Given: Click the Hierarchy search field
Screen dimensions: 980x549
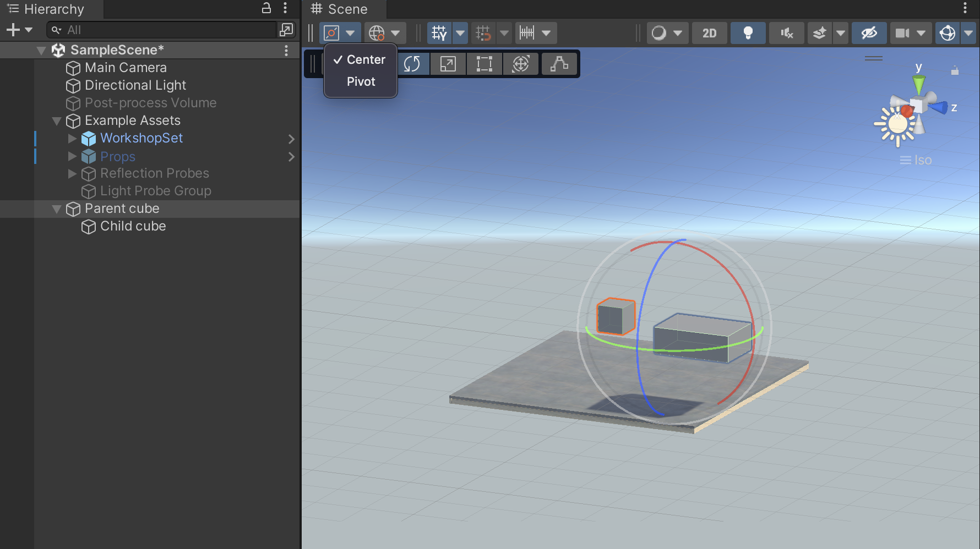Looking at the screenshot, I should click(x=161, y=30).
